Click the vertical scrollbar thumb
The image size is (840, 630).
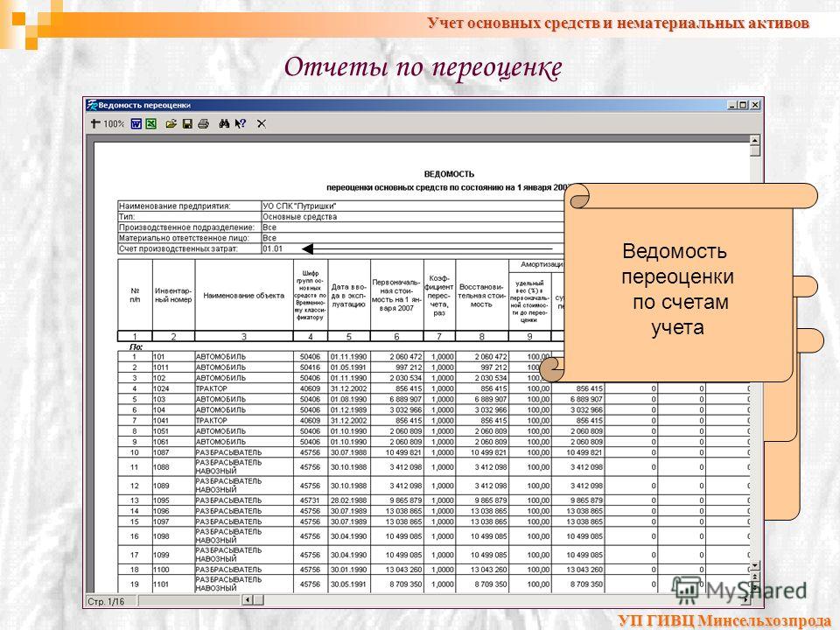755,151
